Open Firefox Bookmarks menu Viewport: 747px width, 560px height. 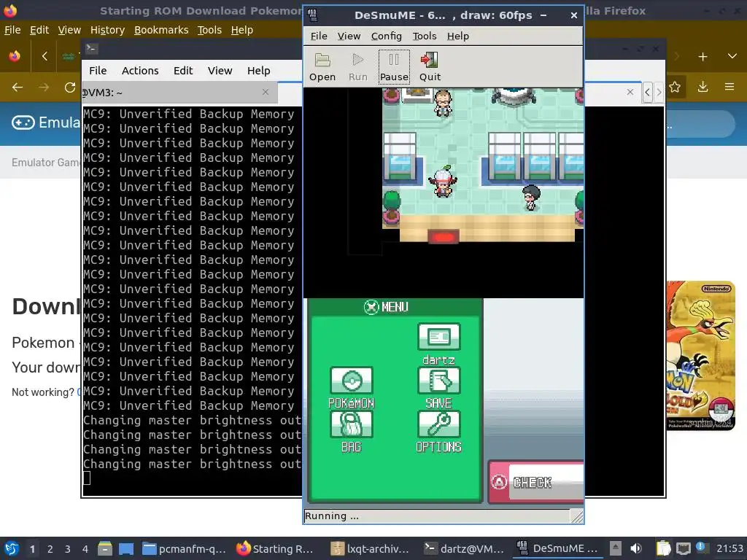[161, 30]
